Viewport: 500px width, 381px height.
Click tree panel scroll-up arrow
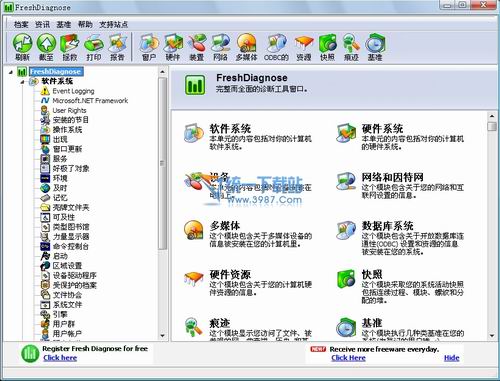pos(162,71)
